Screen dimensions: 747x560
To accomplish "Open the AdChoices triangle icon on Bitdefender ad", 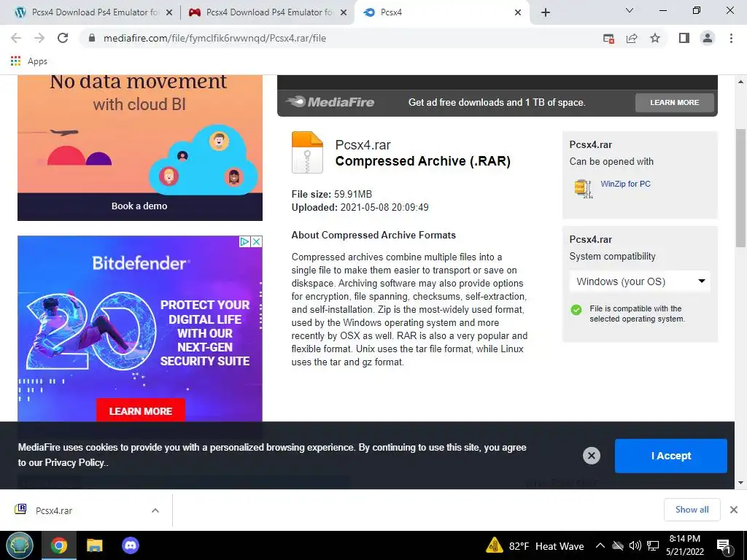I will click(244, 241).
